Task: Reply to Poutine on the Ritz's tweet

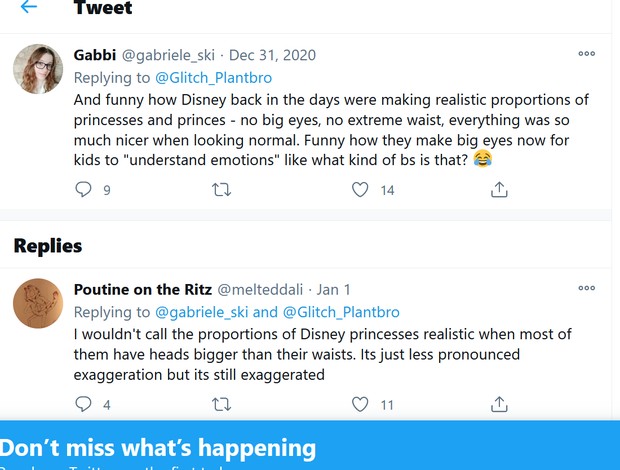Action: (84, 404)
